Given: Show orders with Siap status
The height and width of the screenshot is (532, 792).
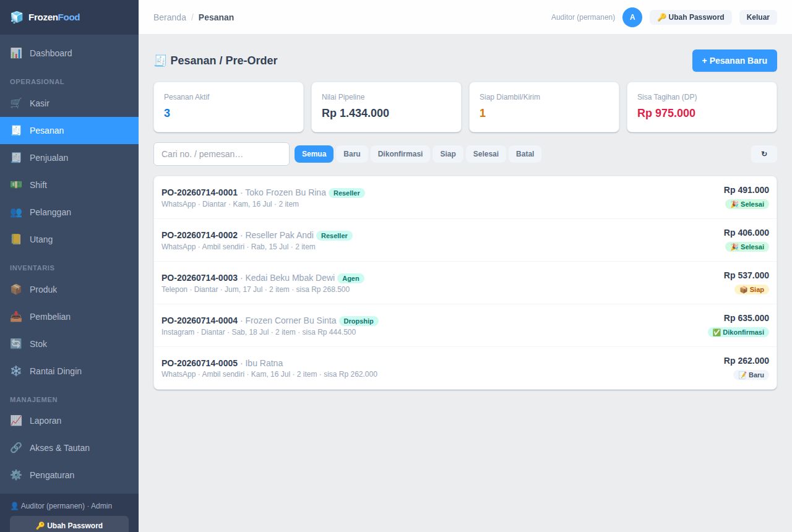Looking at the screenshot, I should click(448, 154).
